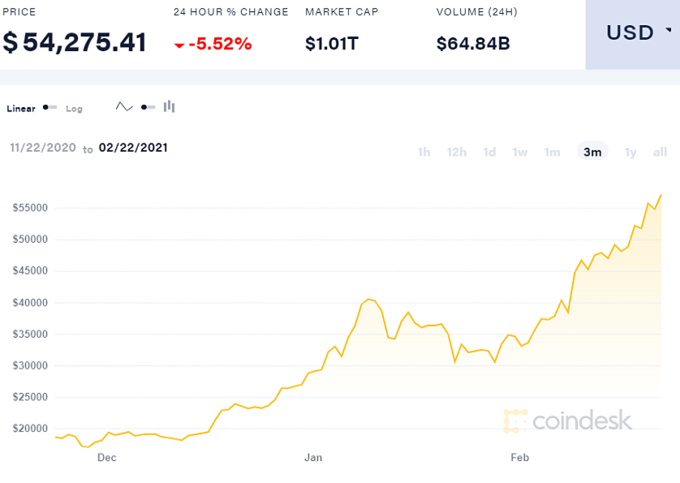Show the 1m time range
Screen dimensions: 680x483
tap(552, 152)
